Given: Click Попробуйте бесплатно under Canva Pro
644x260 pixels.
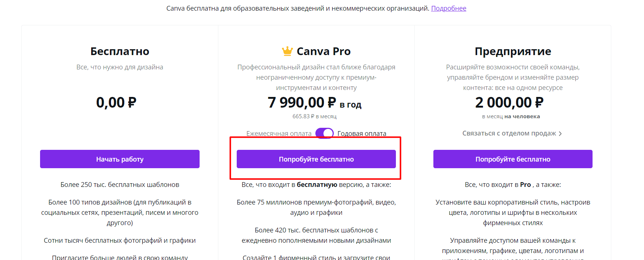Looking at the screenshot, I should pos(316,159).
